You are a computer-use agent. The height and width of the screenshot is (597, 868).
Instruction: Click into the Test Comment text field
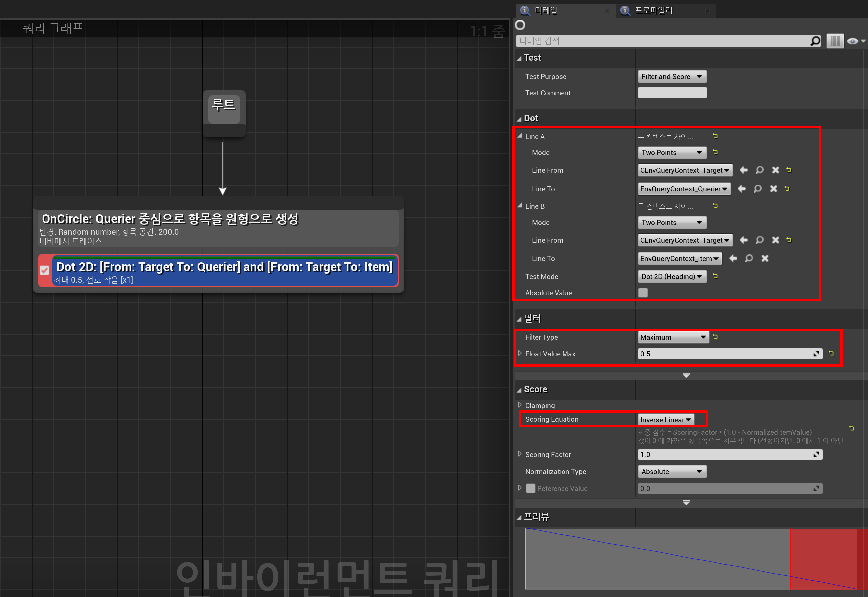(x=672, y=93)
